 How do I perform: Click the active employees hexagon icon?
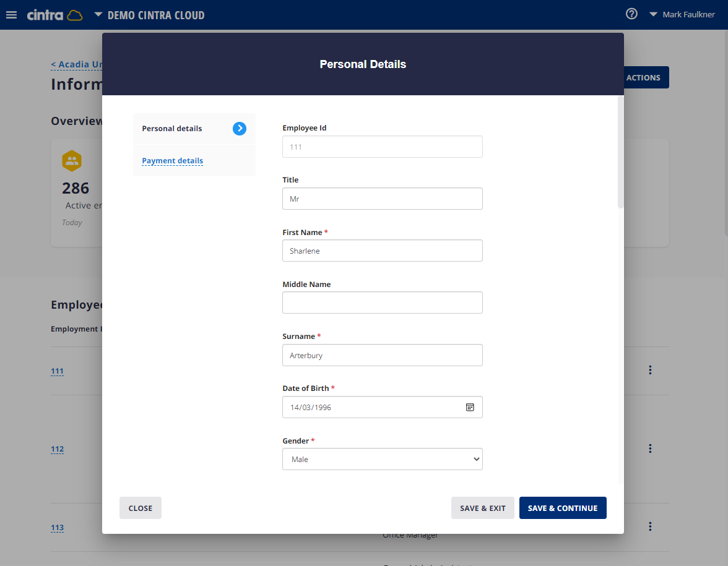coord(72,161)
